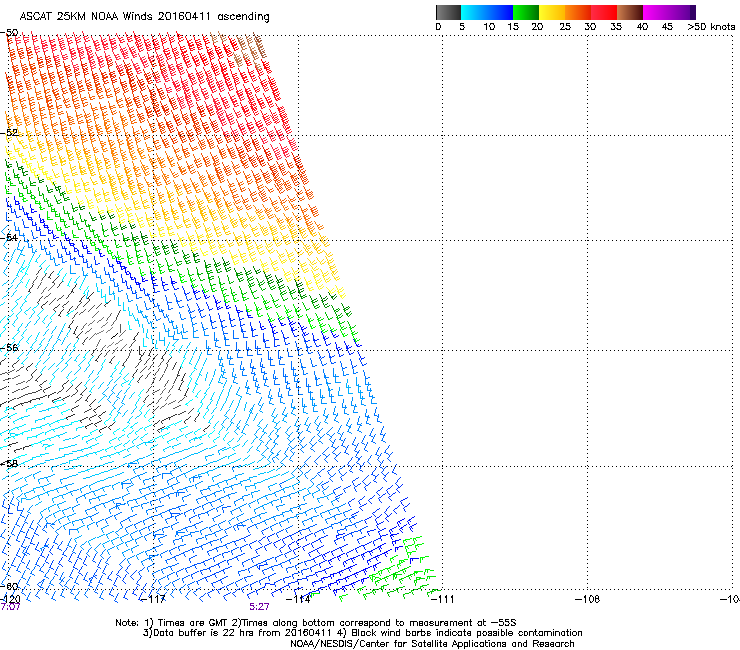Click the '>50 knots' legend label
The image size is (740, 650).
(x=711, y=27)
